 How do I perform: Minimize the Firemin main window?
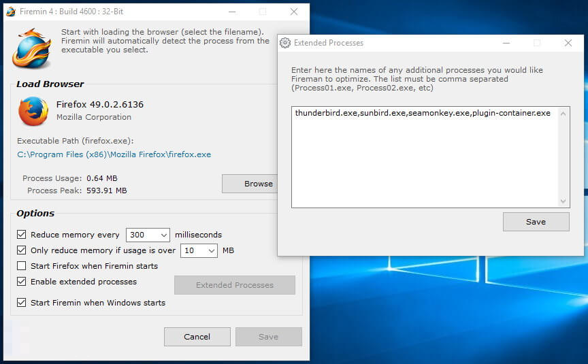(x=232, y=12)
